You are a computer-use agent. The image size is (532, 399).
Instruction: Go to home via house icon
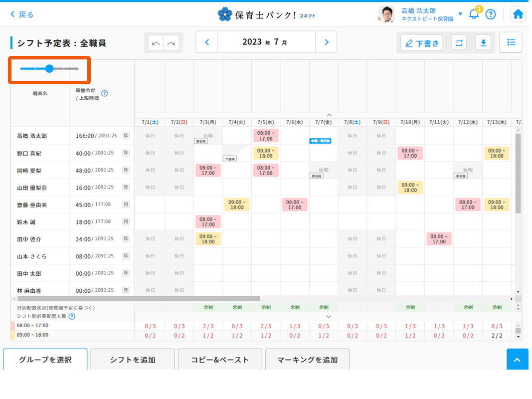[x=518, y=14]
